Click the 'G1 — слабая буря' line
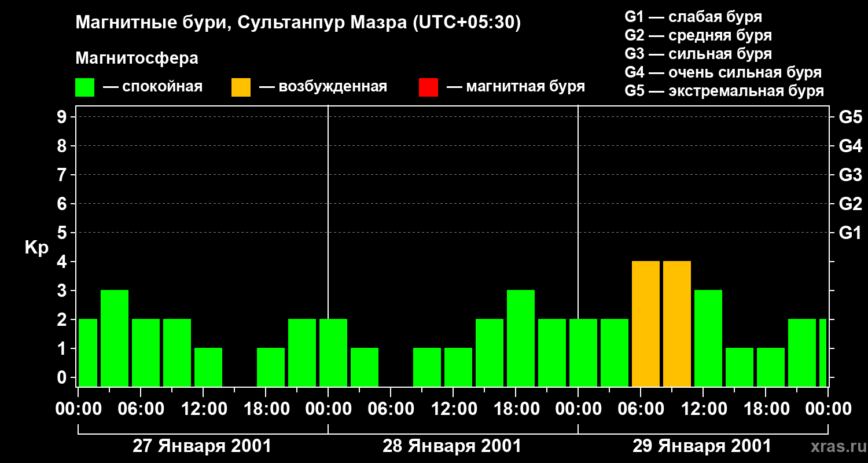 click(x=693, y=17)
